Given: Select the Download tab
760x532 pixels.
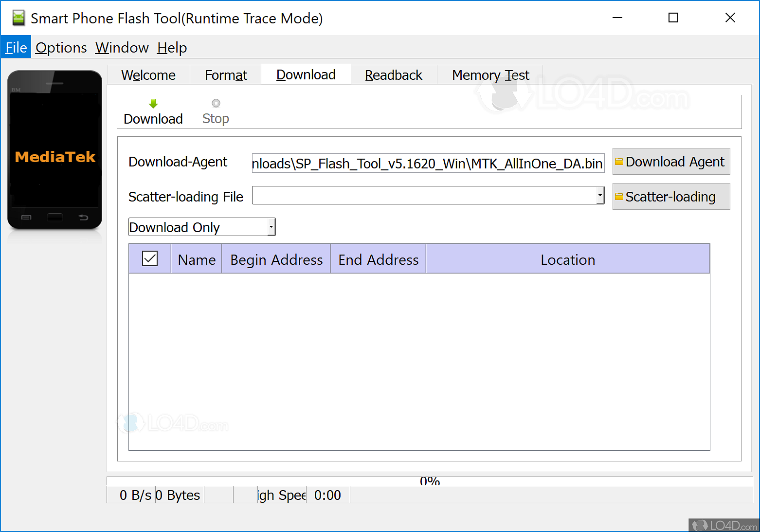Looking at the screenshot, I should coord(306,74).
